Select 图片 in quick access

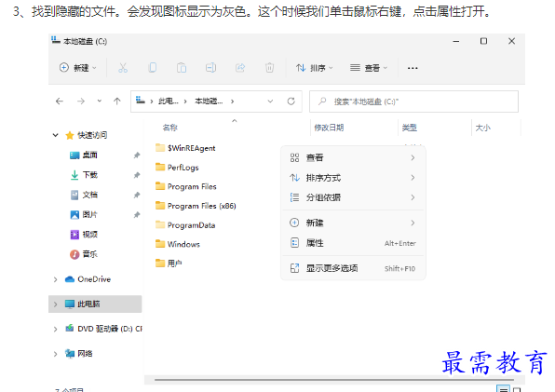point(90,214)
